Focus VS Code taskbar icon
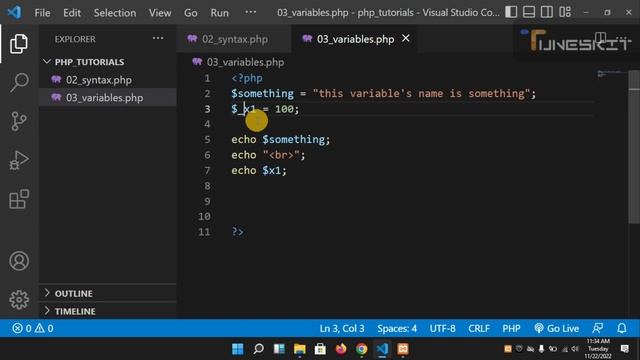 (x=382, y=349)
